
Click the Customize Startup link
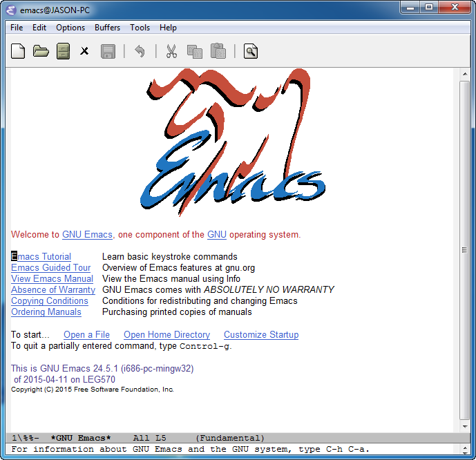[x=261, y=335]
